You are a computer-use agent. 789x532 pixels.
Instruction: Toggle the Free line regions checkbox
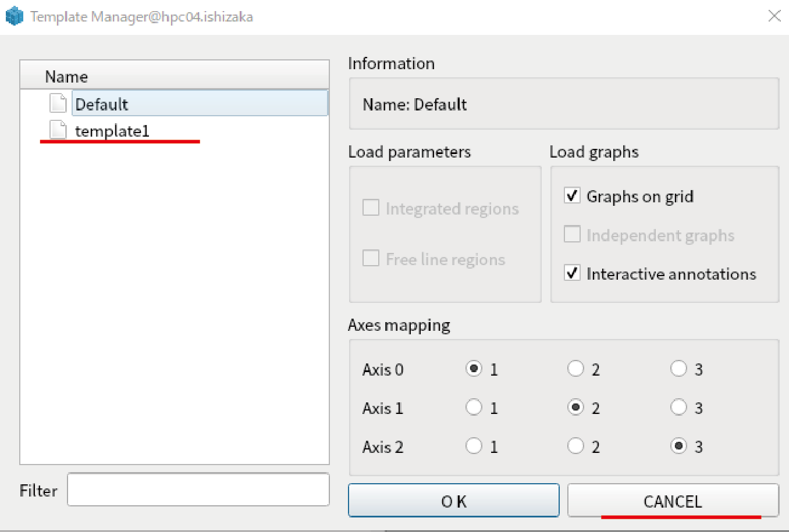[x=371, y=258]
